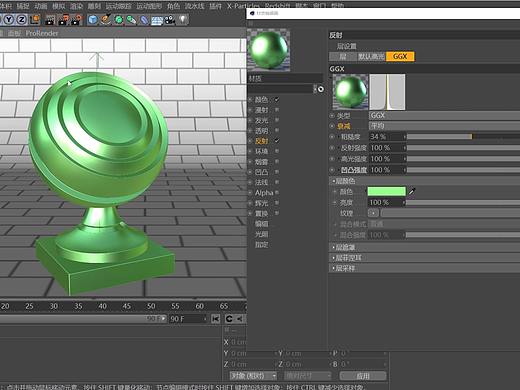Expand the 层遮罩 section
This screenshot has height=390, width=520.
[x=424, y=247]
